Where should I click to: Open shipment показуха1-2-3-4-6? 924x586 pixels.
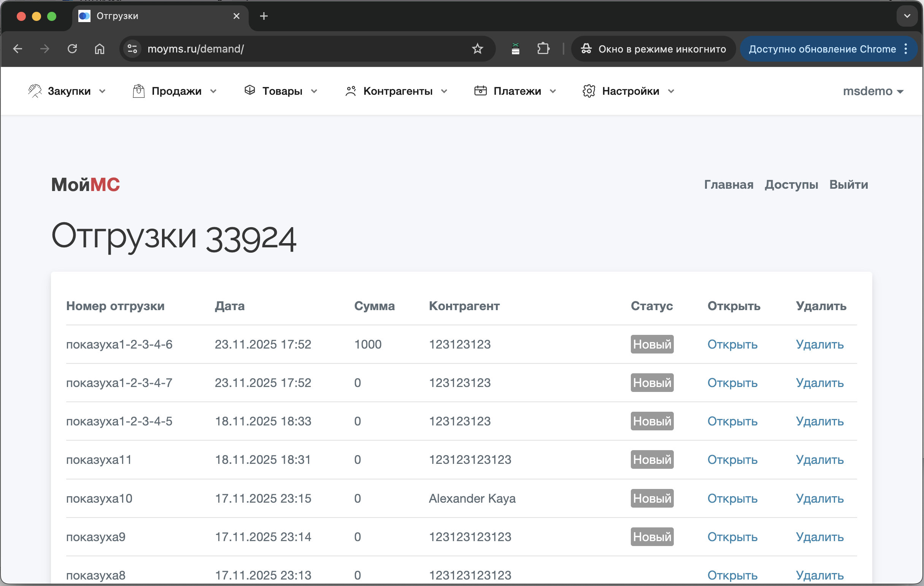tap(732, 344)
